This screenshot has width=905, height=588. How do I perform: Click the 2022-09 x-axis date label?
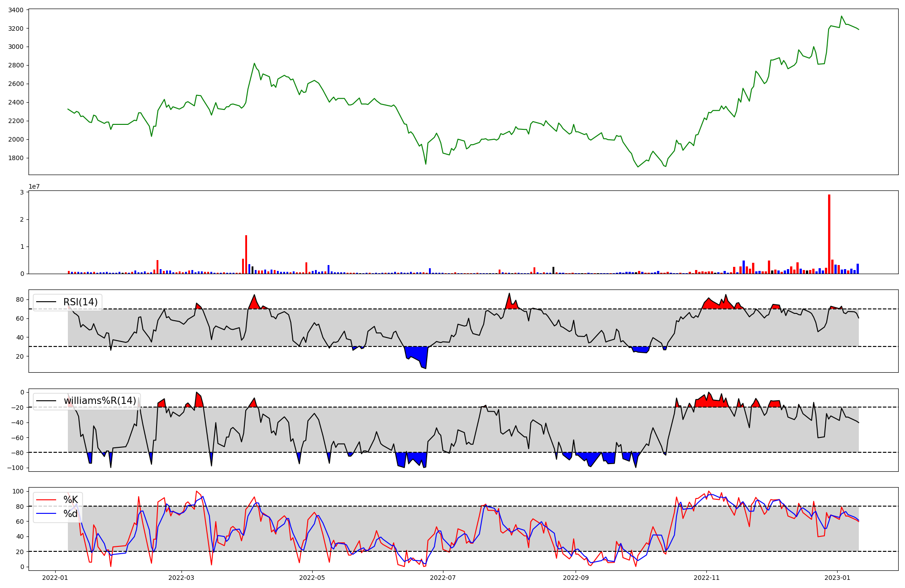[x=576, y=578]
